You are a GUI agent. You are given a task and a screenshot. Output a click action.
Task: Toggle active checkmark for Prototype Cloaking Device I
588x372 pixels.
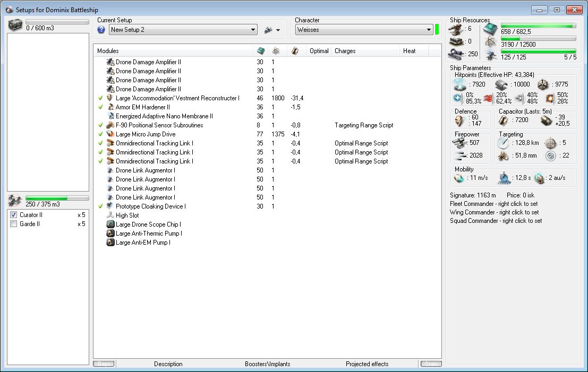point(100,206)
